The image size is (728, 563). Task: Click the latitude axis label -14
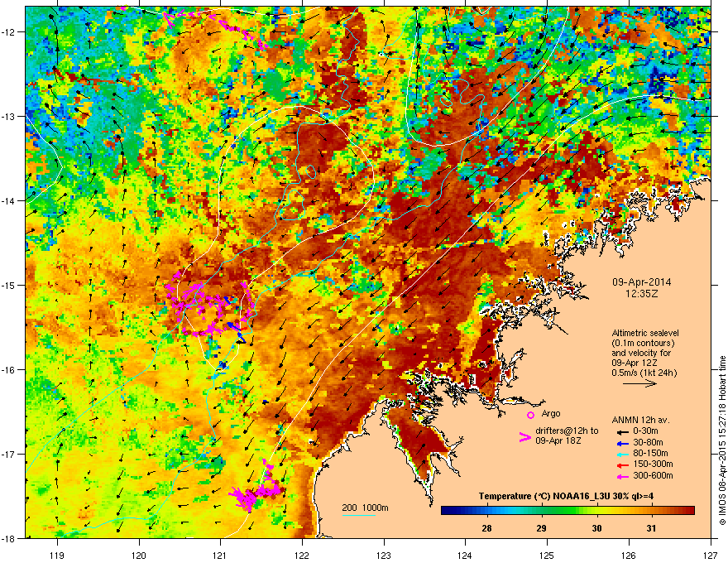coord(9,201)
